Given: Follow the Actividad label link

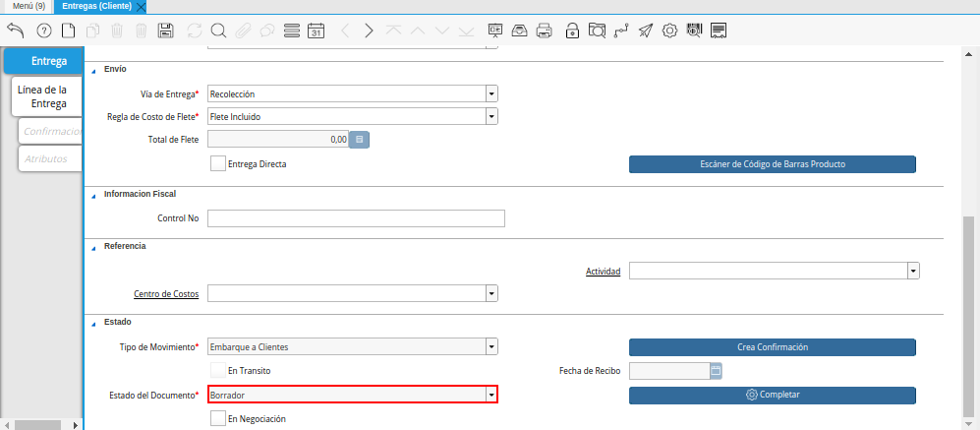Looking at the screenshot, I should [x=604, y=272].
